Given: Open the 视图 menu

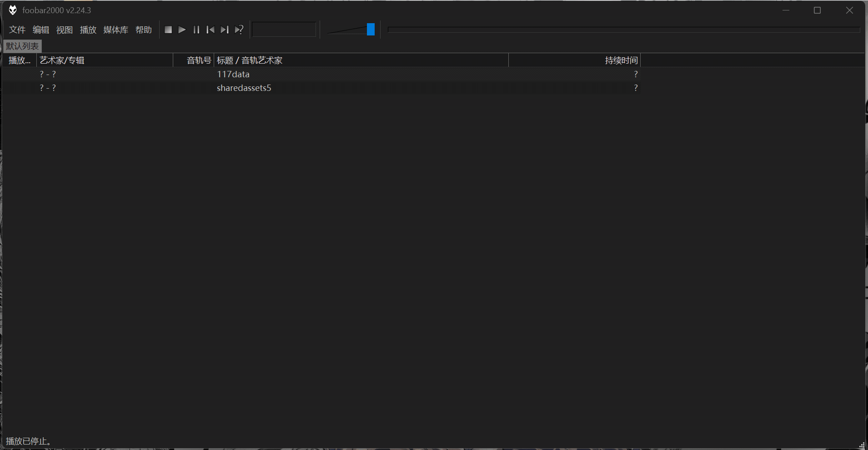Looking at the screenshot, I should pyautogui.click(x=65, y=30).
